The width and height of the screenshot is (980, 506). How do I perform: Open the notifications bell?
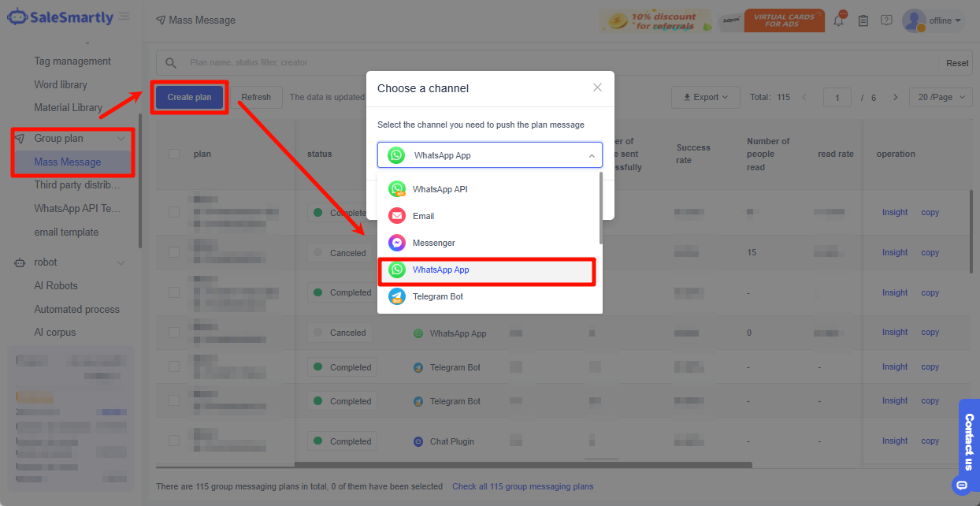[838, 20]
